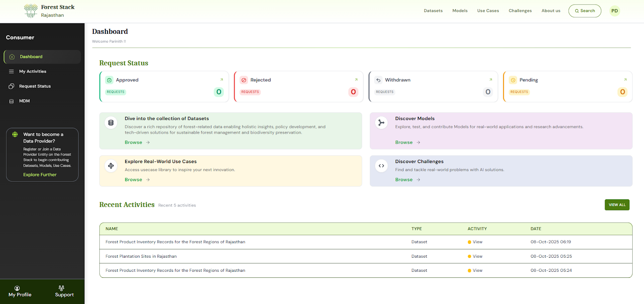Open the PD user avatar
This screenshot has width=644, height=304.
pyautogui.click(x=614, y=11)
